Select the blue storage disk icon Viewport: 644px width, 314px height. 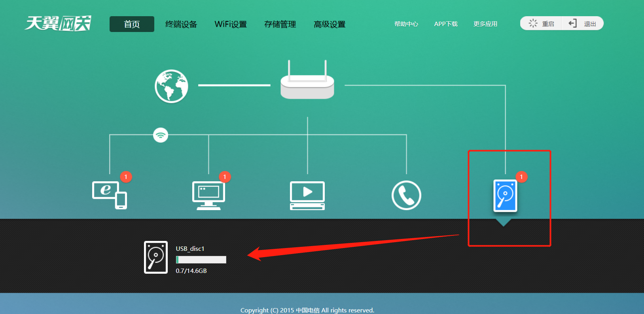(x=505, y=196)
